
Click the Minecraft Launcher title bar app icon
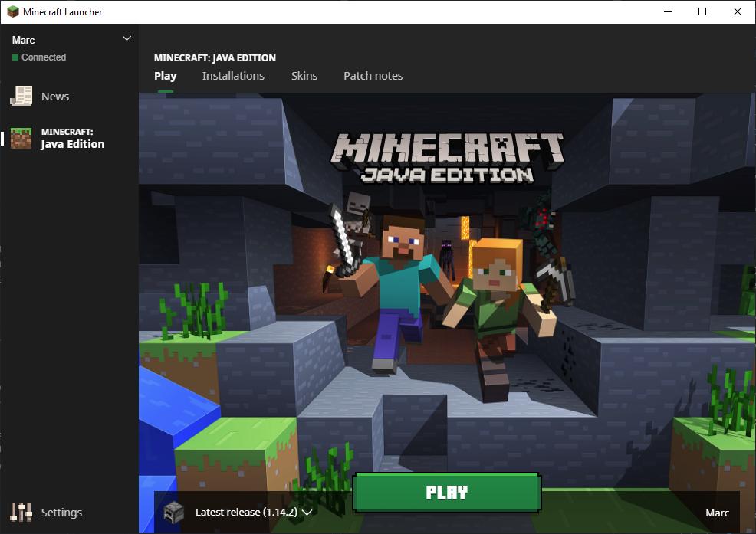point(13,11)
